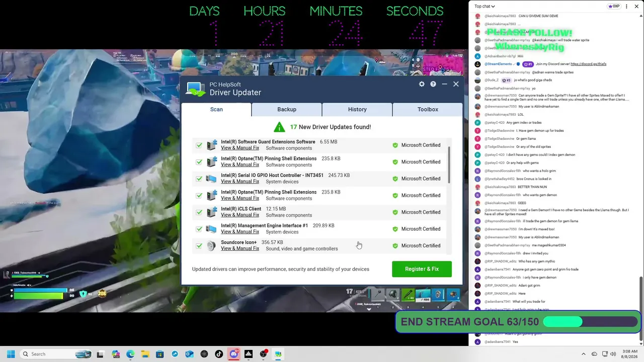Click the driver list scrollbar

449,166
